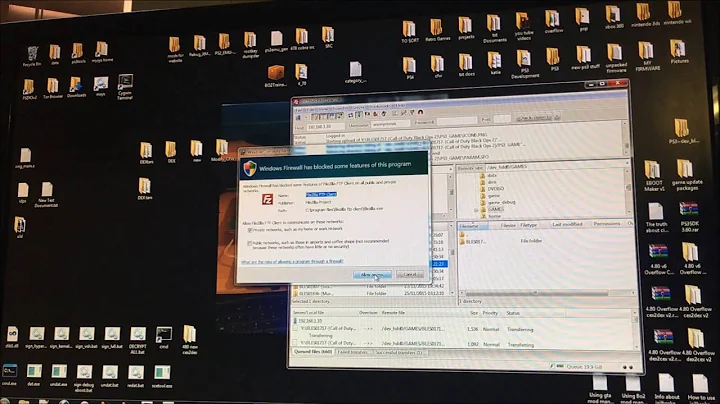Open the Remote site path dropdown
The height and width of the screenshot is (404, 720).
(x=627, y=164)
